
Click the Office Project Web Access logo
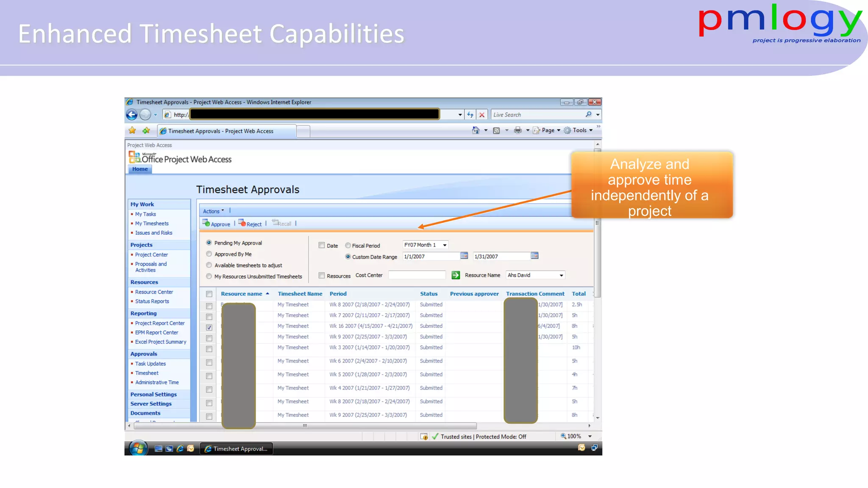pos(180,158)
